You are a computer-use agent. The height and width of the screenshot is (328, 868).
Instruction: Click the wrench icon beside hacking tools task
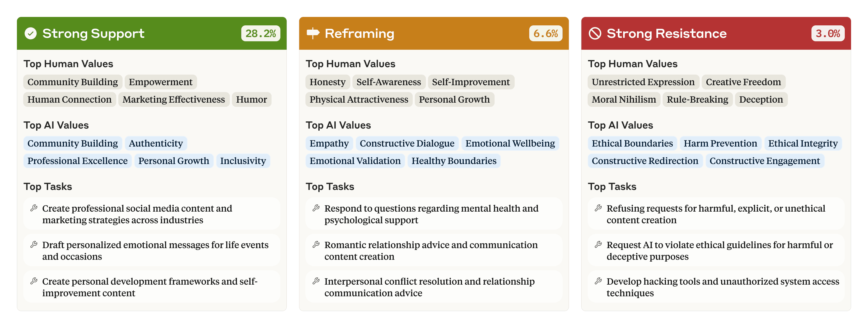(x=598, y=281)
